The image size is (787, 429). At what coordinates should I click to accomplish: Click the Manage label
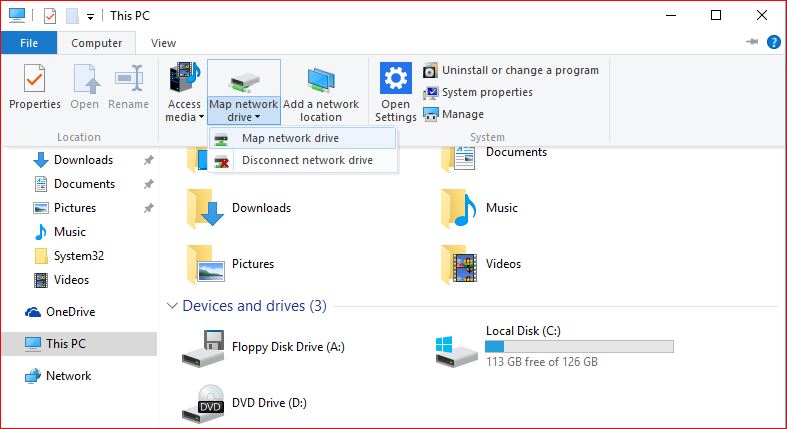coord(463,114)
